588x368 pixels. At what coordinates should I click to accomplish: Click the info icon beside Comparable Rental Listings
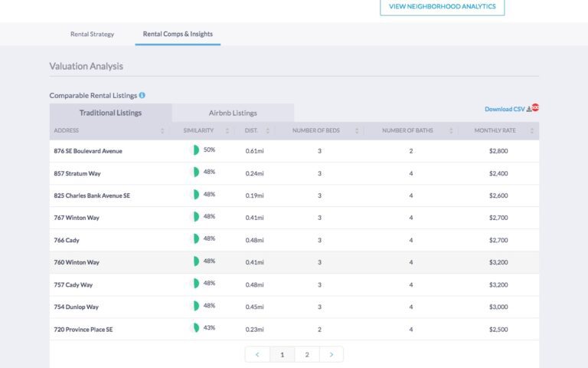[142, 95]
